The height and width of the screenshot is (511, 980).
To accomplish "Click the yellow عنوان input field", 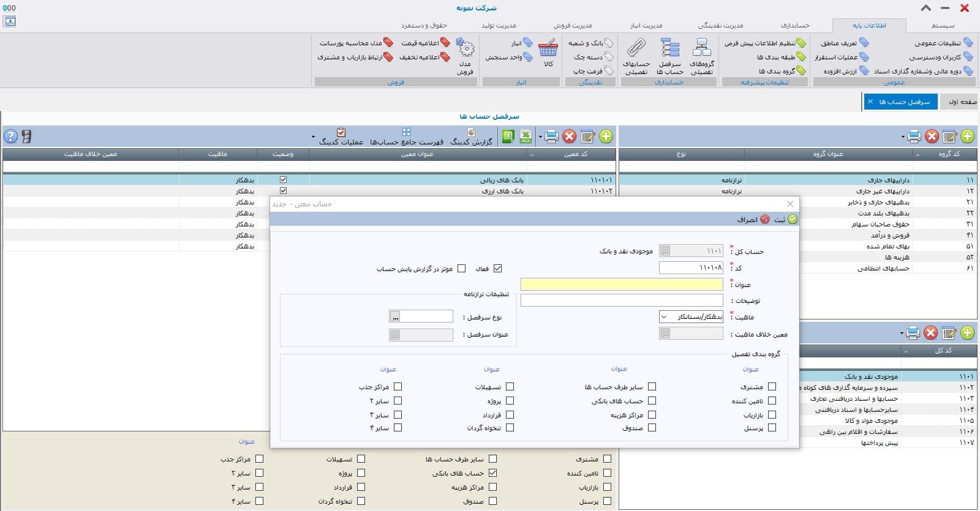I will tap(622, 285).
